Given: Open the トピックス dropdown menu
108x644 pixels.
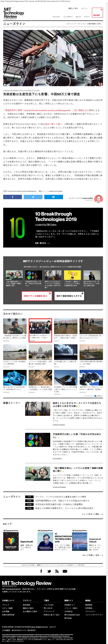Looking at the screenshot, I should click(56, 17).
